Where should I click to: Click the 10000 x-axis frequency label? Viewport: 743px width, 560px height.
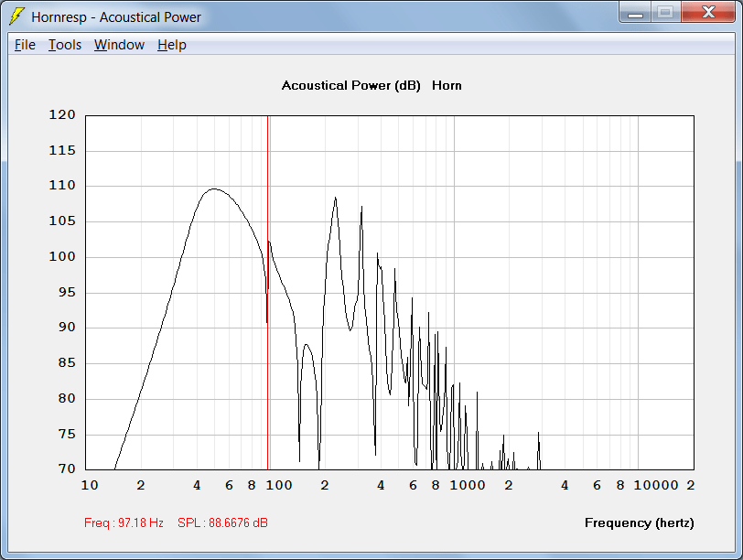coord(656,485)
